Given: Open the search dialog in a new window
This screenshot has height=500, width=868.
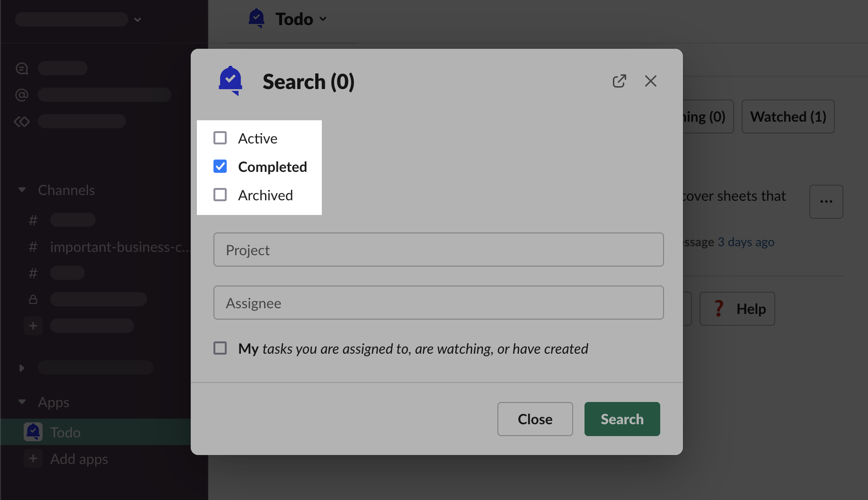Looking at the screenshot, I should click(619, 81).
